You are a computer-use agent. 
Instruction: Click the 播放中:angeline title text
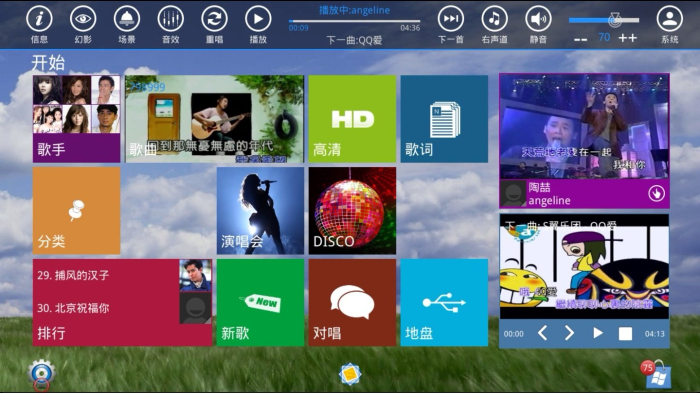354,10
